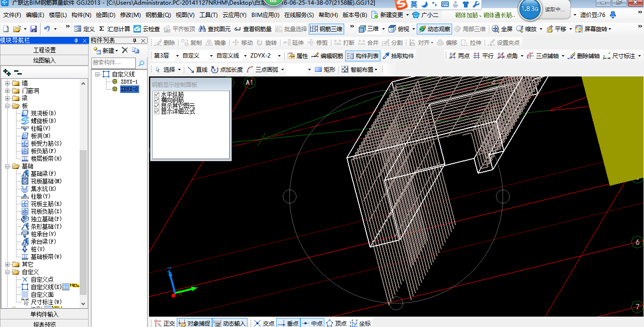Select 矩形 rectangle draw tool
Viewport: 644px width, 327px height.
click(325, 69)
